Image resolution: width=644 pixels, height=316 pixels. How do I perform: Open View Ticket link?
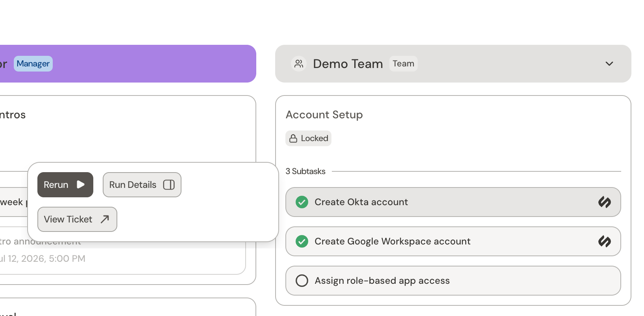point(77,219)
